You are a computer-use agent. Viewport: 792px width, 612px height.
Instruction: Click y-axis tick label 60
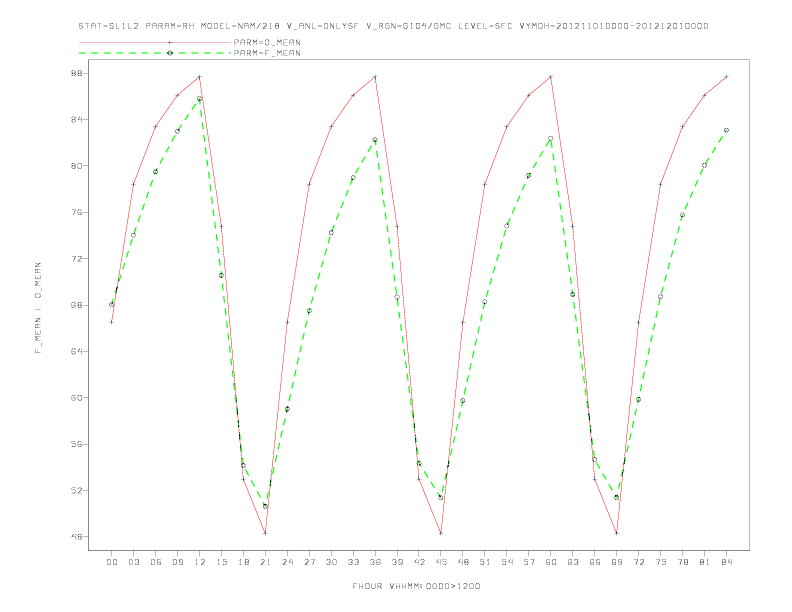pyautogui.click(x=76, y=397)
